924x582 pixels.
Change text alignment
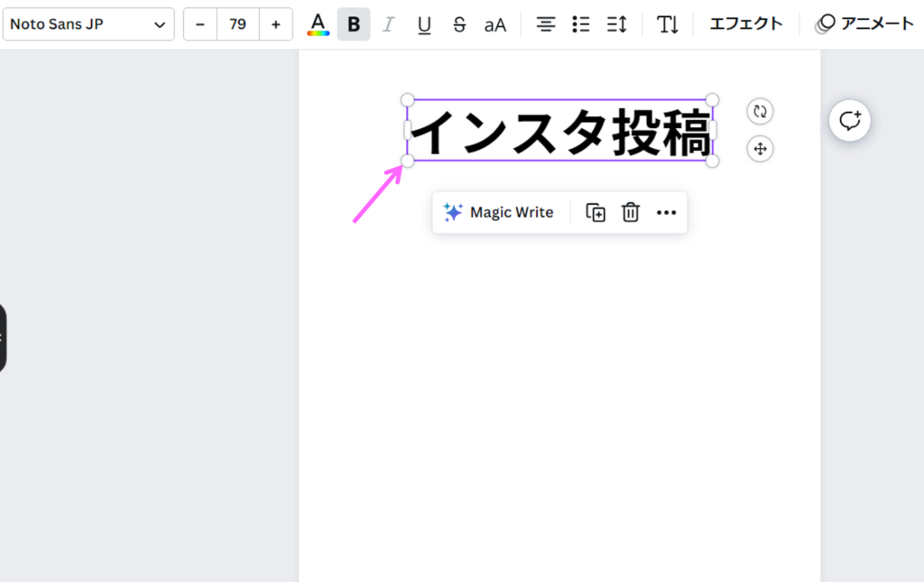tap(546, 24)
